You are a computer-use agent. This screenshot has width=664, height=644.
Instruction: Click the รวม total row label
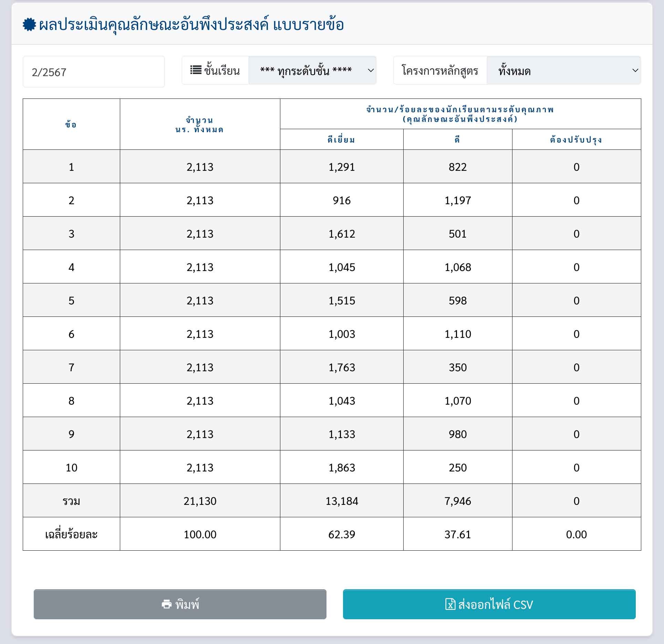[71, 501]
